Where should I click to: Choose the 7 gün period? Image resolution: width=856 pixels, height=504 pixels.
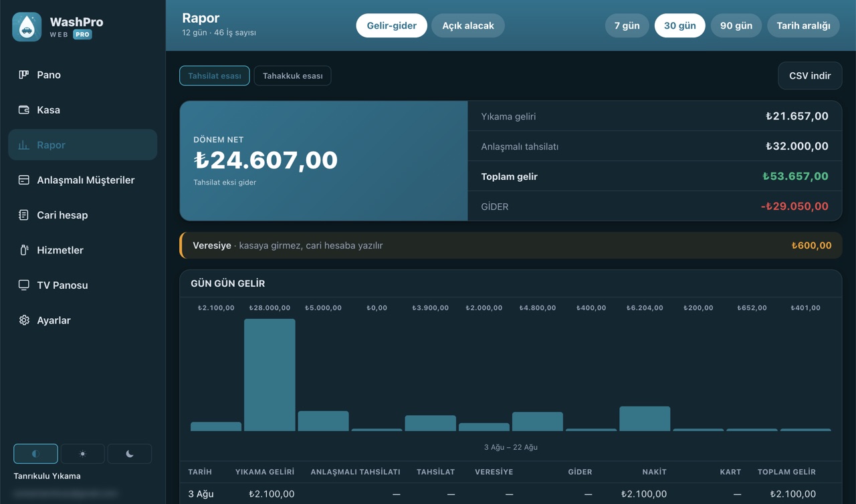627,25
